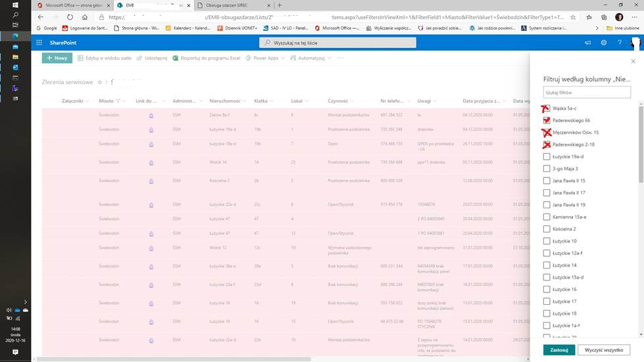Viewport: 644px width, 362px height.
Task: Uncheck Wąska 5a-c filter
Action: coord(546,108)
